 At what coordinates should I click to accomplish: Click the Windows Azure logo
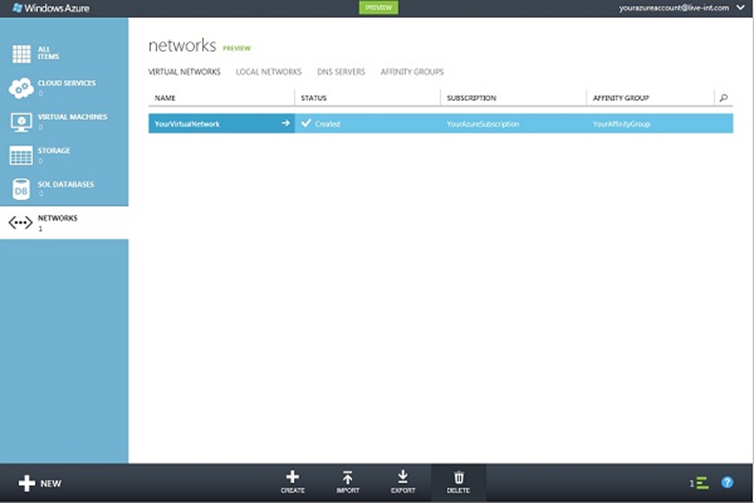50,8
